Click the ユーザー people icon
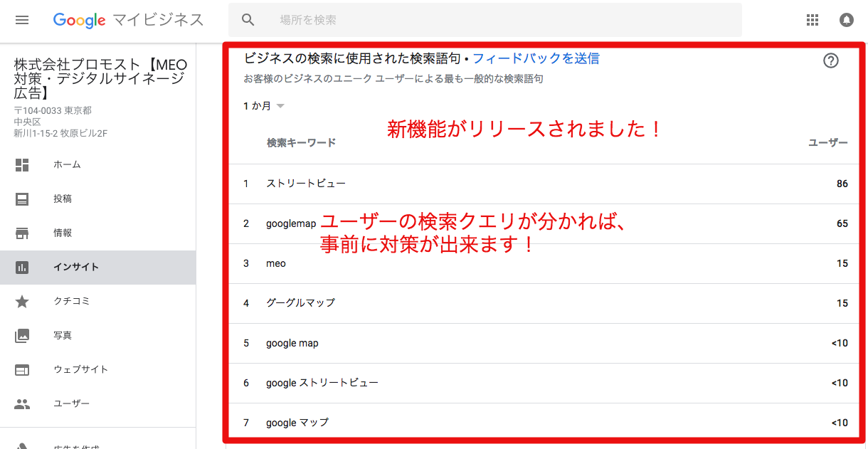The width and height of the screenshot is (868, 449). (x=22, y=403)
